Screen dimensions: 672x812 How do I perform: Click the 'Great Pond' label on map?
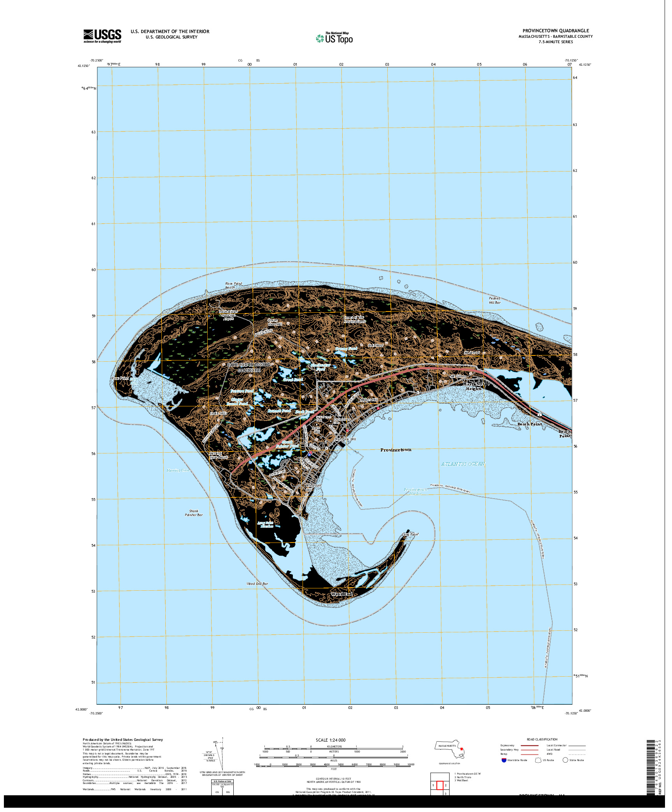point(293,380)
